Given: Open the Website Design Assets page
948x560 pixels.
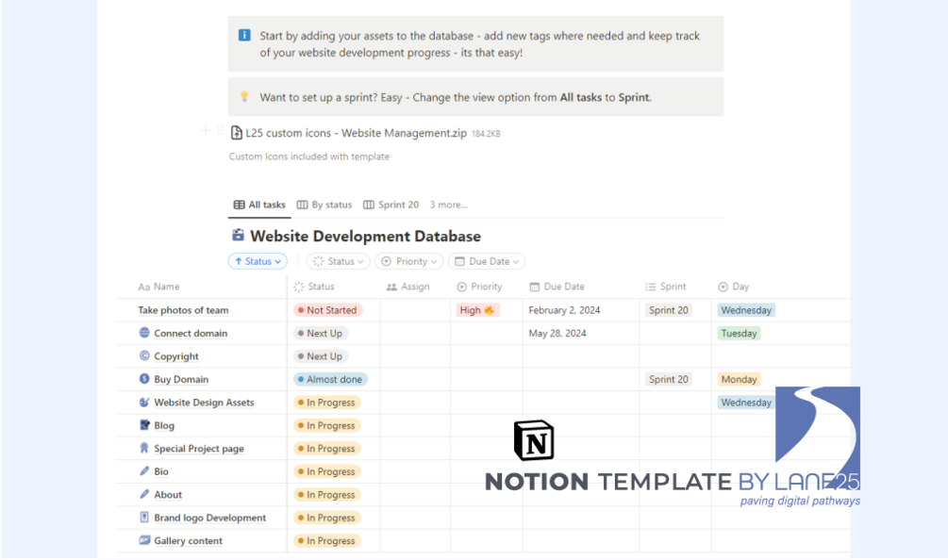Looking at the screenshot, I should tap(204, 402).
